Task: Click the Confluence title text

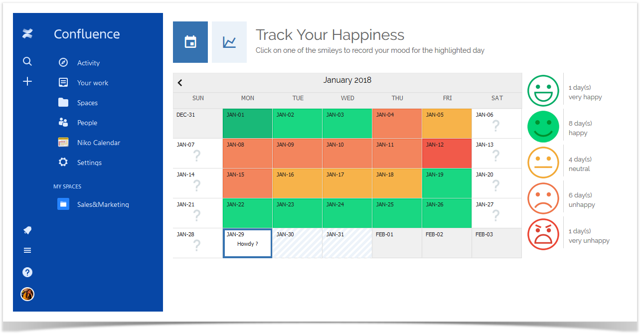Action: pyautogui.click(x=87, y=34)
